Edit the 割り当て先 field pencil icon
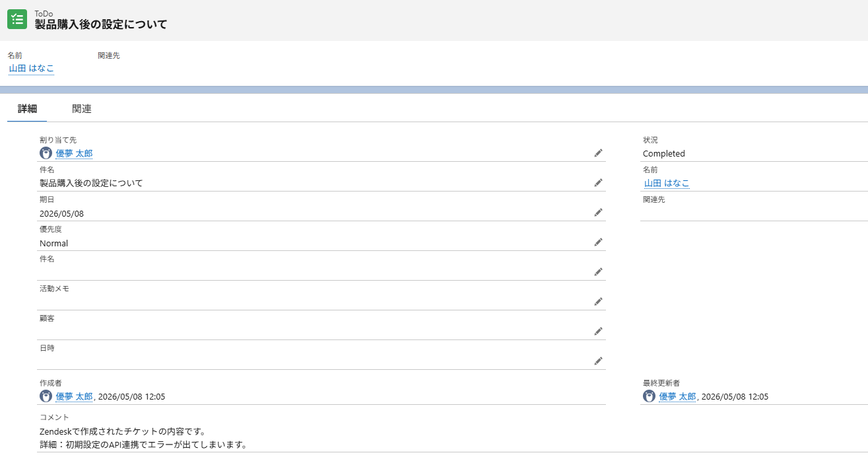This screenshot has width=868, height=461. point(598,153)
